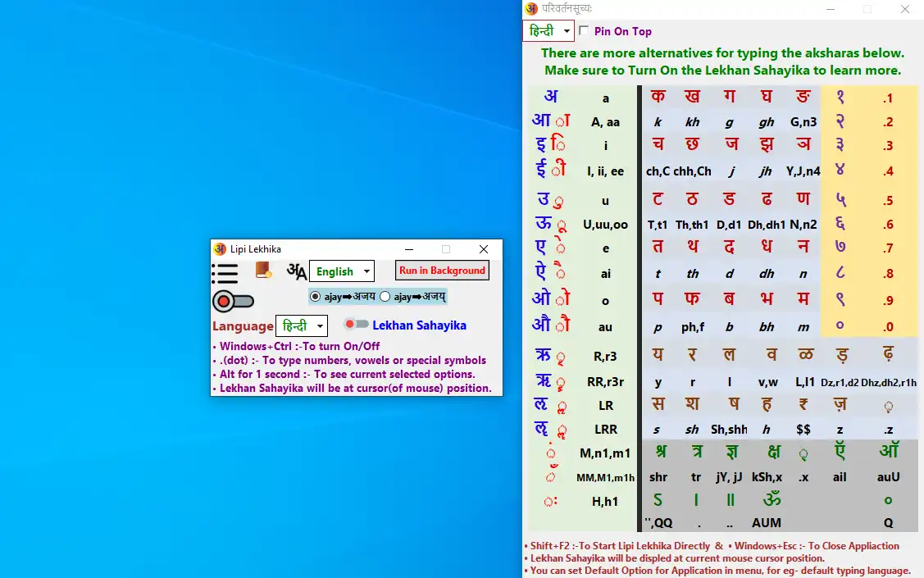Image resolution: width=924 pixels, height=578 pixels.
Task: Click the Lekhan Sahayika label
Action: pyautogui.click(x=419, y=325)
